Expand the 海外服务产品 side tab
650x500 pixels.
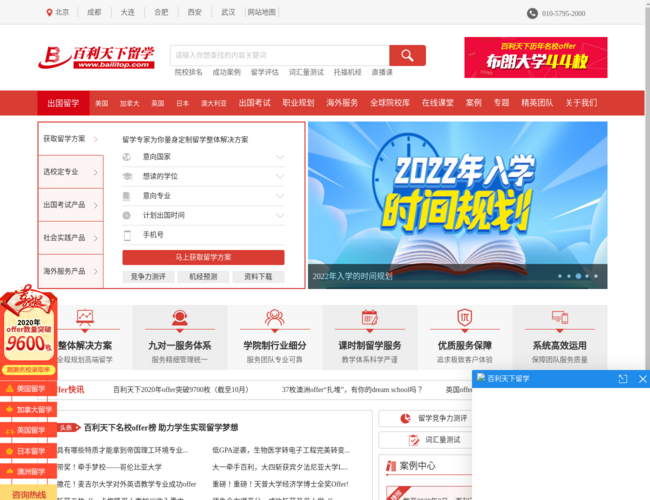(x=70, y=271)
